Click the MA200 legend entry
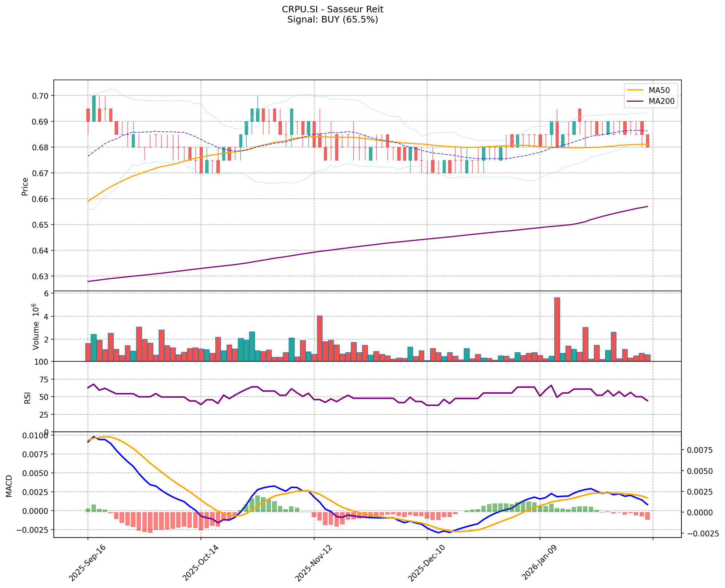Viewport: 725px width, 588px height. tap(661, 101)
